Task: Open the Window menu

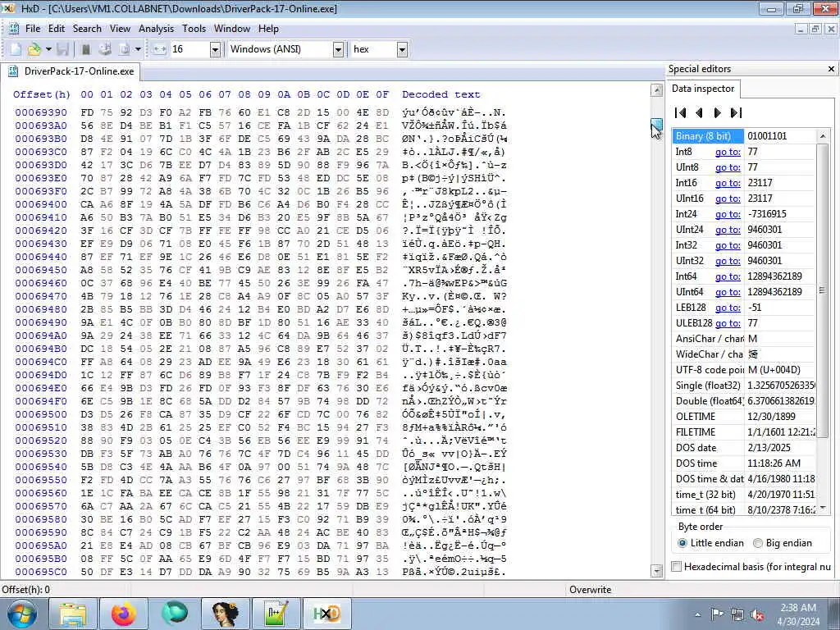Action: 232,29
